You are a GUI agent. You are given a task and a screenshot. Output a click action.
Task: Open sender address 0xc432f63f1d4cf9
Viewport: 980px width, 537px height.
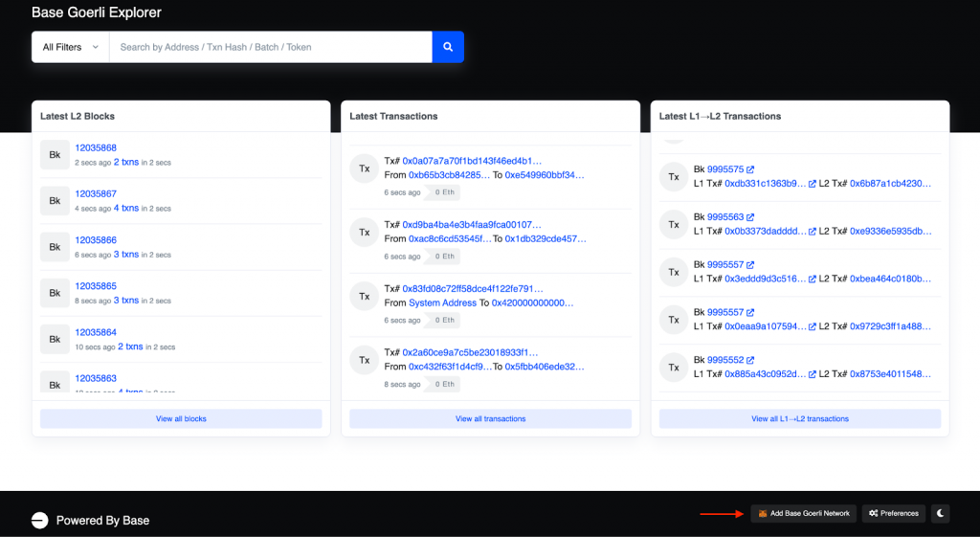(450, 367)
